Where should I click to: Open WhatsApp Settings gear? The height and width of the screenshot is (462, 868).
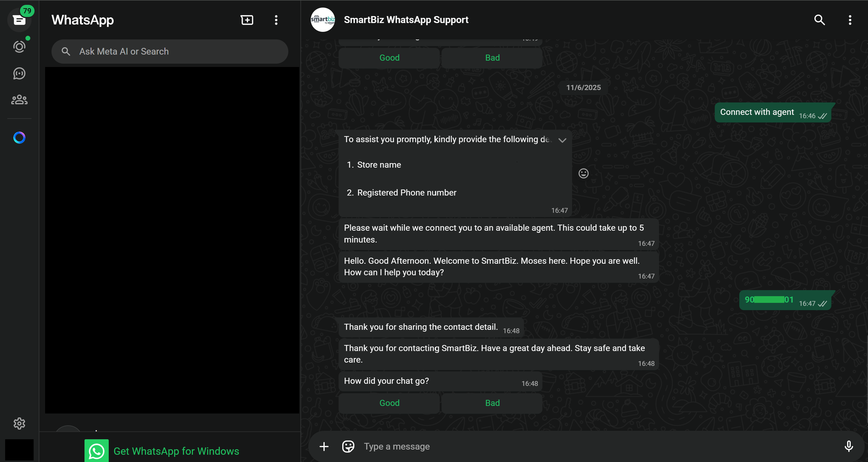pyautogui.click(x=19, y=423)
